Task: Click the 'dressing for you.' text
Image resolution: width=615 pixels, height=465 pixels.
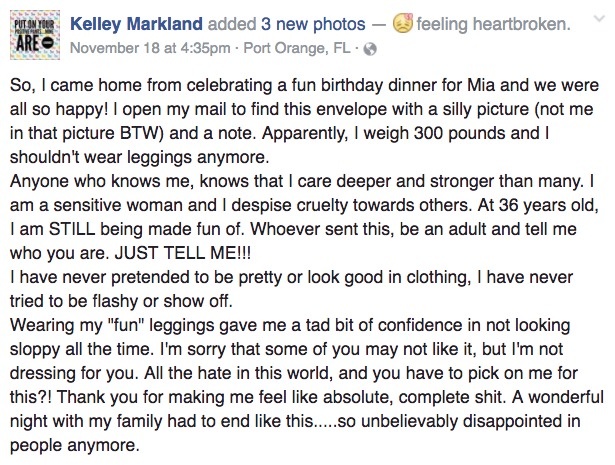Action: pyautogui.click(x=74, y=373)
